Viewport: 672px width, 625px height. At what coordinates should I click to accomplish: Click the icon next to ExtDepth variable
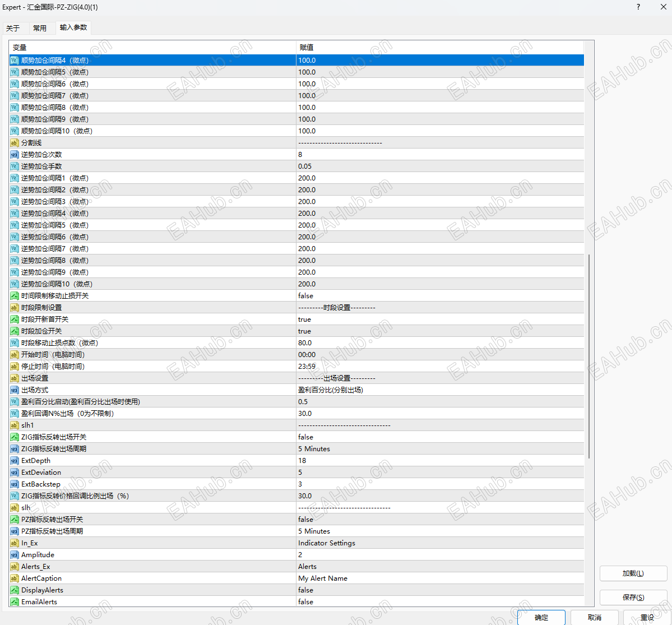point(14,460)
